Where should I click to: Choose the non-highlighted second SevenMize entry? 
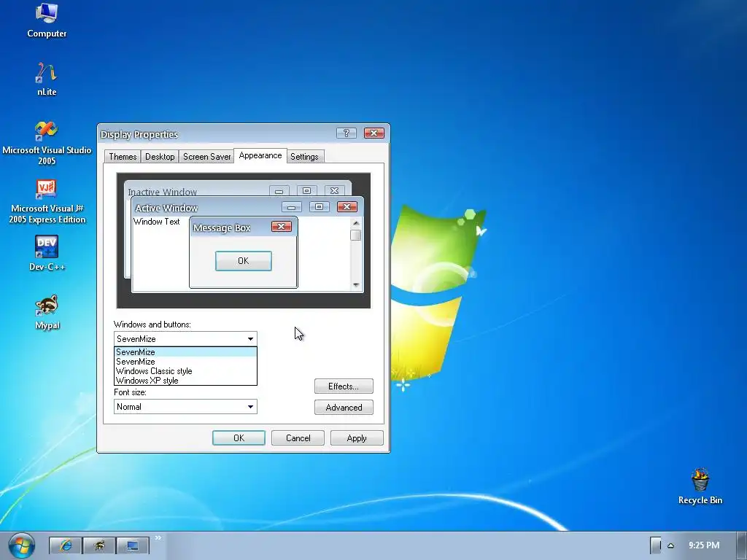186,362
